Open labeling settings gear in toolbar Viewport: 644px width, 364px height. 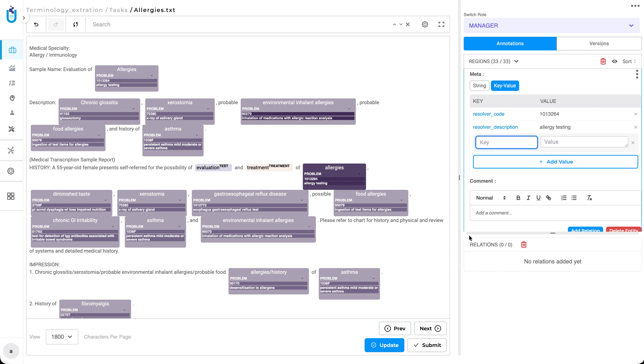coord(425,24)
